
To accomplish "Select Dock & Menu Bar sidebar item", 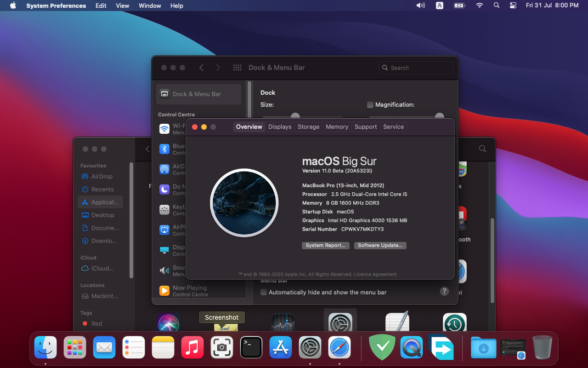I will pyautogui.click(x=198, y=94).
